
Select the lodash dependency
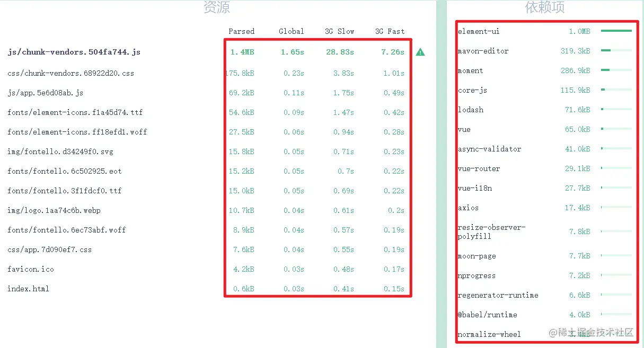pyautogui.click(x=470, y=110)
